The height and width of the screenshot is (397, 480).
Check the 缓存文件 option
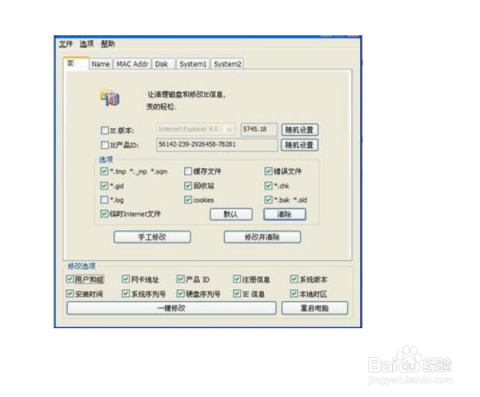tap(188, 171)
